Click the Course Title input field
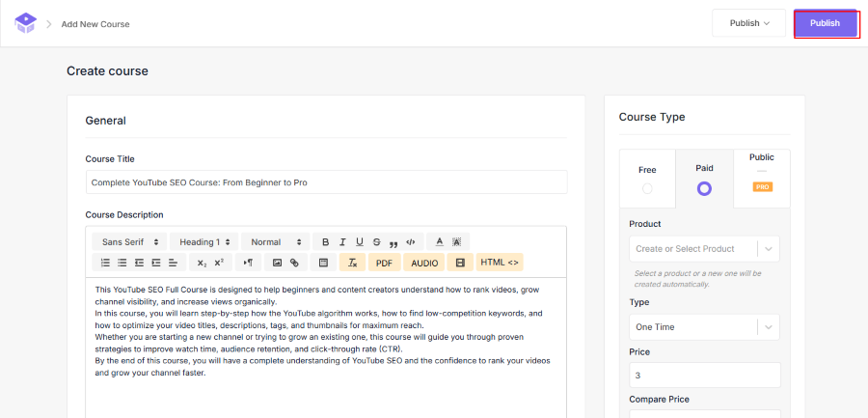This screenshot has height=418, width=868. (x=327, y=182)
